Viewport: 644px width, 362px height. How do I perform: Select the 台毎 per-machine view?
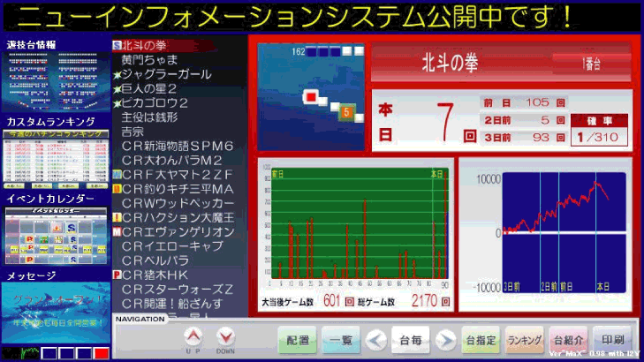click(410, 340)
